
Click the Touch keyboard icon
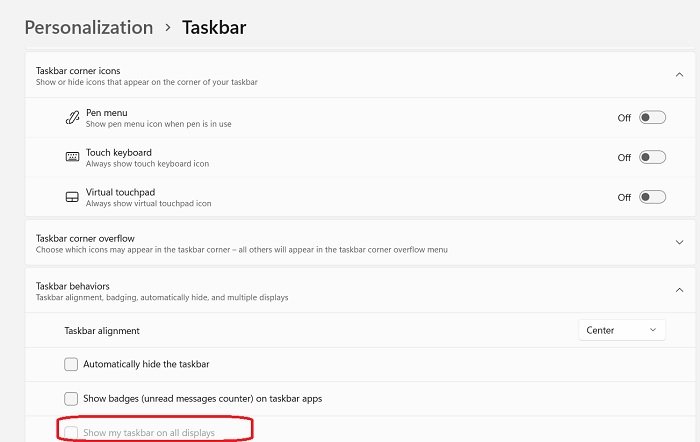tap(72, 157)
